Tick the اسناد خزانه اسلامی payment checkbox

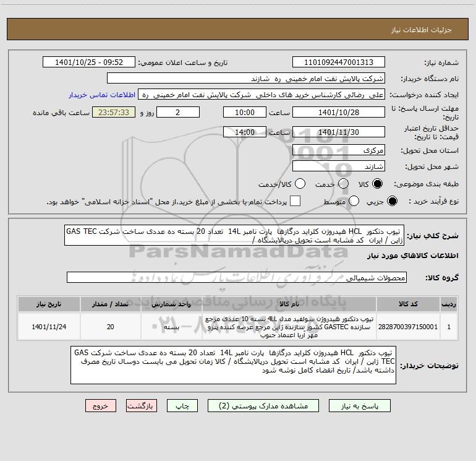point(295,201)
